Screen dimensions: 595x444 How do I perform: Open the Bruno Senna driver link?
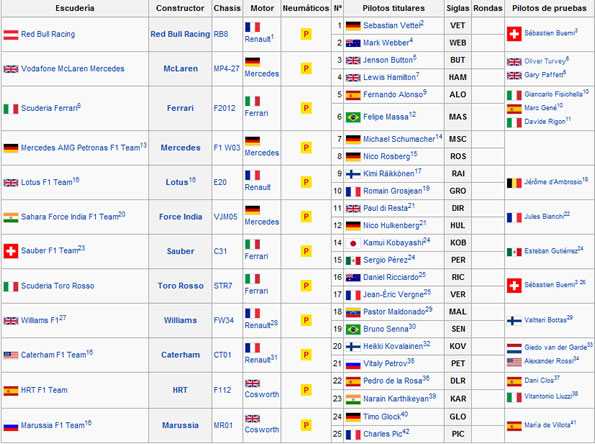tap(386, 329)
